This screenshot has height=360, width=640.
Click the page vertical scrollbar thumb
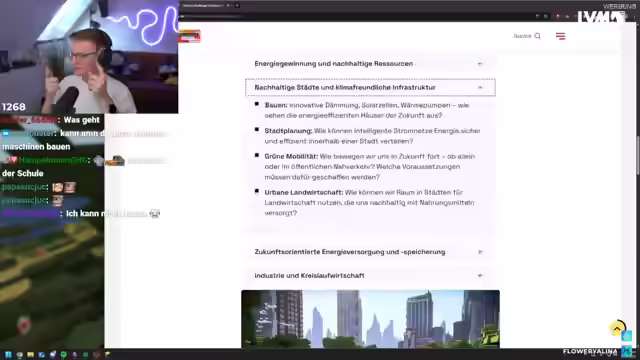(637, 155)
